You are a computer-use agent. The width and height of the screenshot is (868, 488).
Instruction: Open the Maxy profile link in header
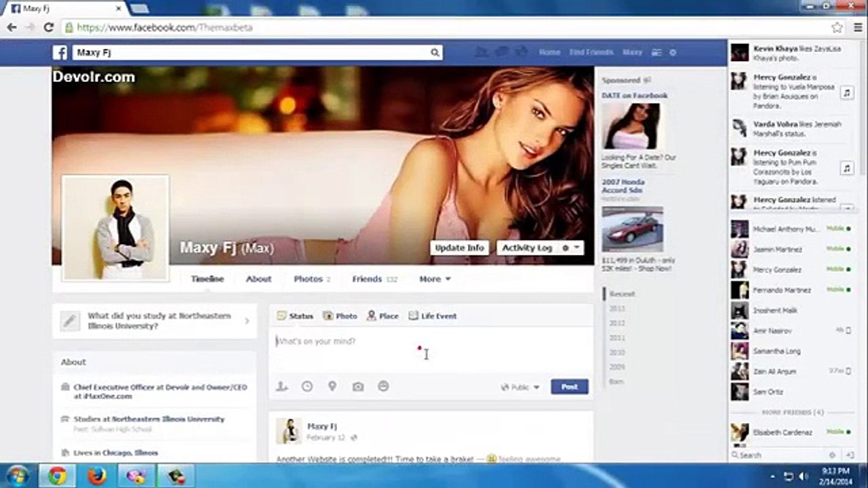click(632, 52)
